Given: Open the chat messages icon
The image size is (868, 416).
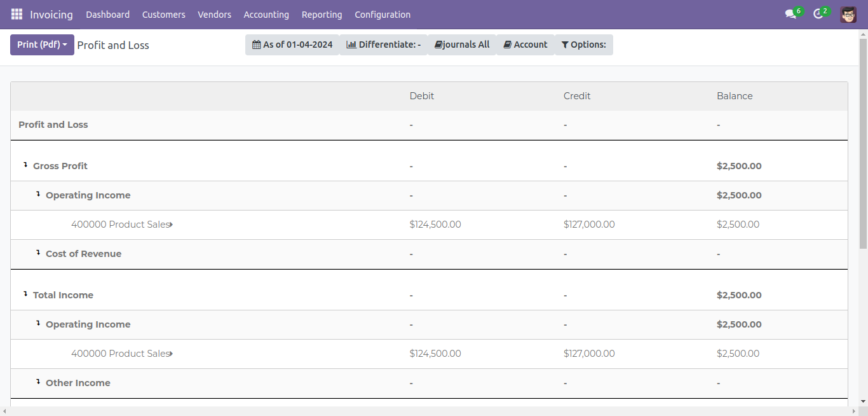Looking at the screenshot, I should point(790,14).
